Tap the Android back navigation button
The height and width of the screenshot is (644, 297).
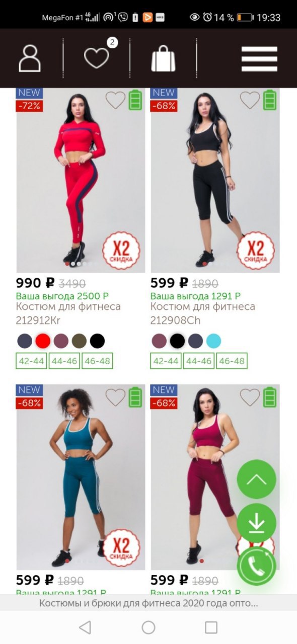tap(86, 627)
